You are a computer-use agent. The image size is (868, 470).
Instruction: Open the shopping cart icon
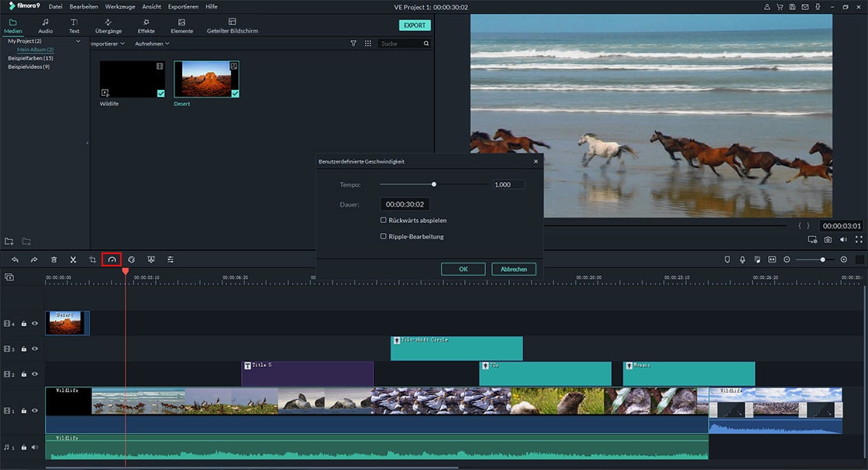pyautogui.click(x=780, y=7)
